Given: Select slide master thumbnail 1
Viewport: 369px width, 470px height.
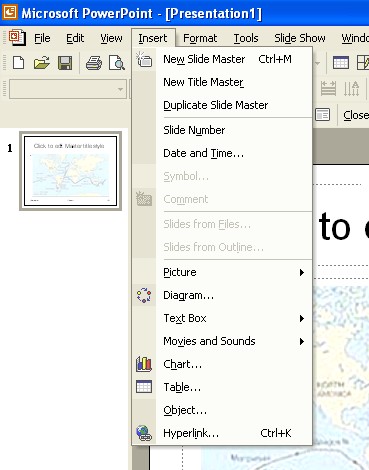Looking at the screenshot, I should pos(70,171).
